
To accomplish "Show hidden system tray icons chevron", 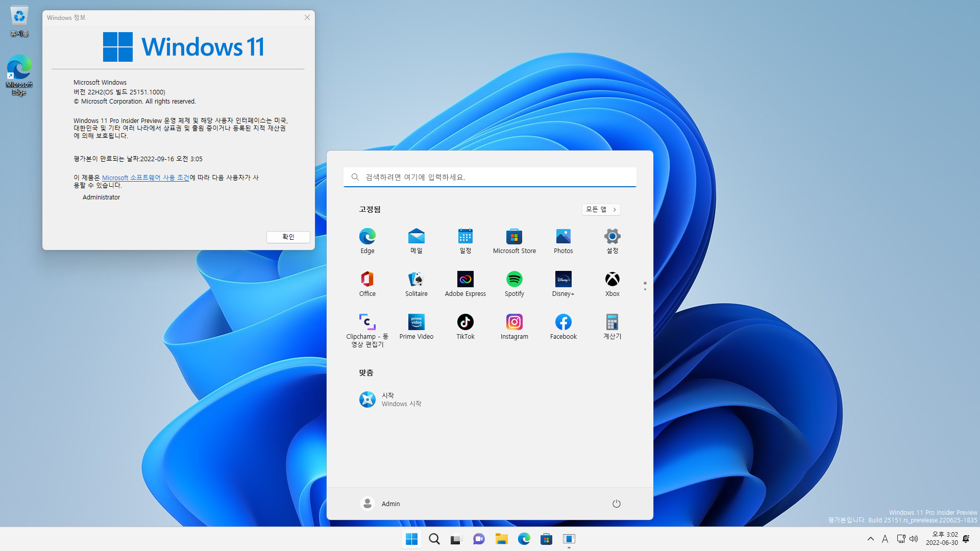I will coord(870,539).
